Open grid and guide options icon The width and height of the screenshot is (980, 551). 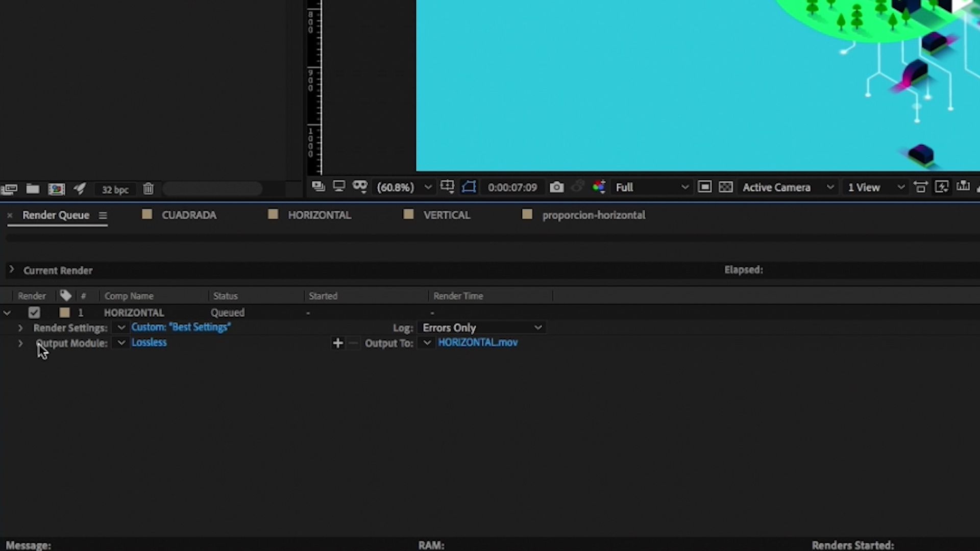[x=447, y=187]
